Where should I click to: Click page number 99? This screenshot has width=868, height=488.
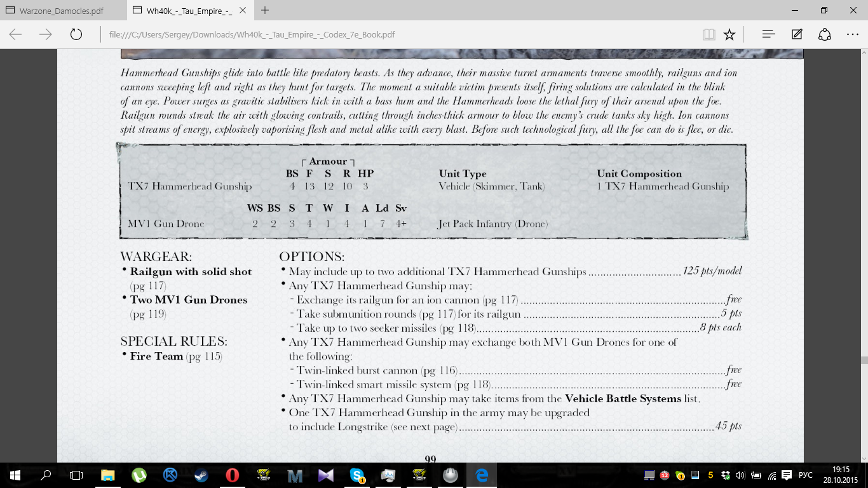click(430, 458)
